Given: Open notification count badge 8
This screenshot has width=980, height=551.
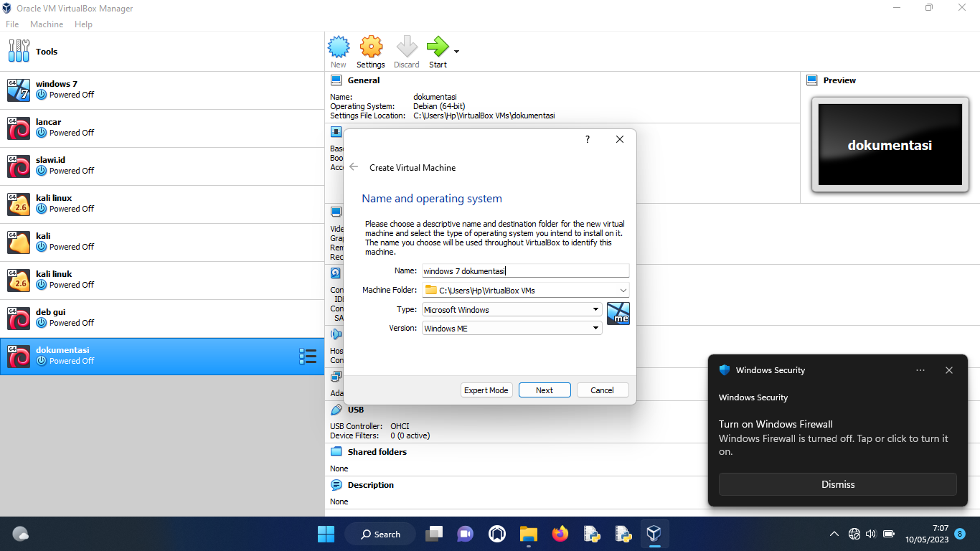Looking at the screenshot, I should click(x=960, y=534).
